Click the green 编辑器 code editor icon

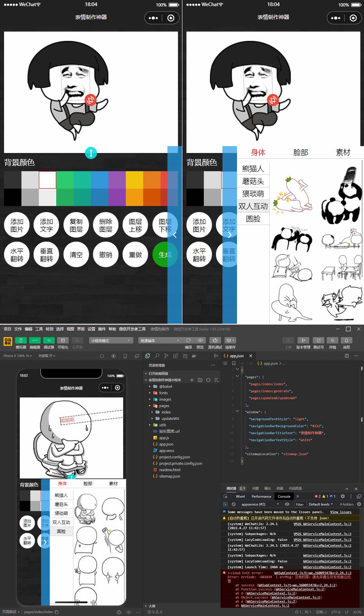[x=35, y=340]
